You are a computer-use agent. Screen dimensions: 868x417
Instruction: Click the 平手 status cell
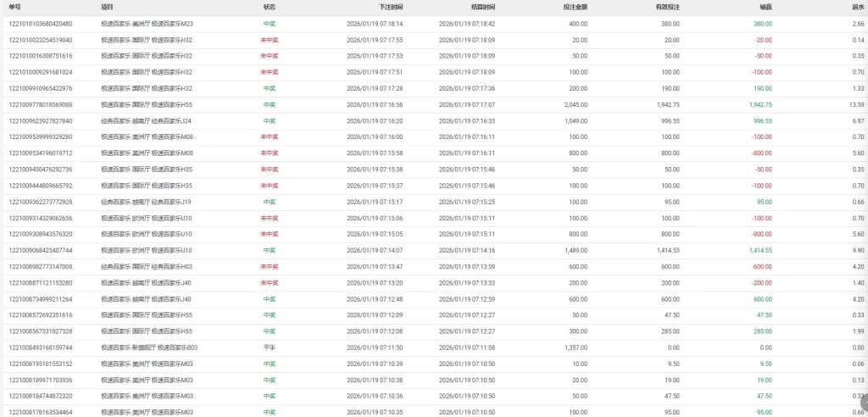(x=269, y=347)
